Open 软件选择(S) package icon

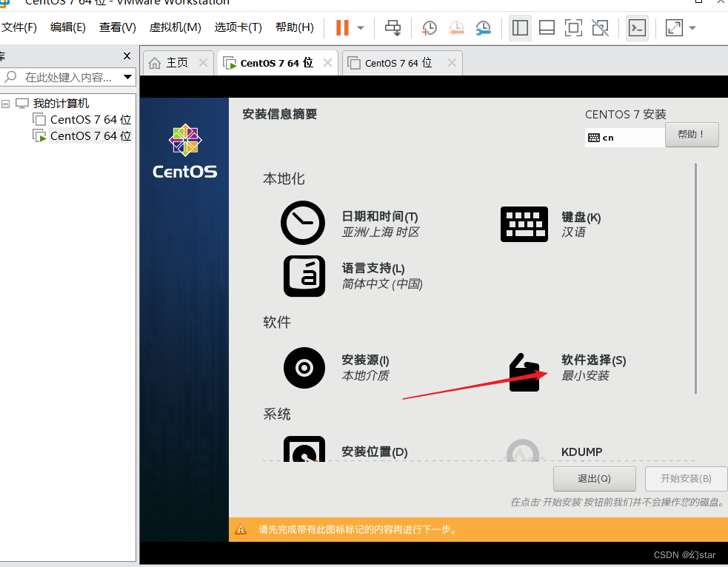(x=524, y=372)
